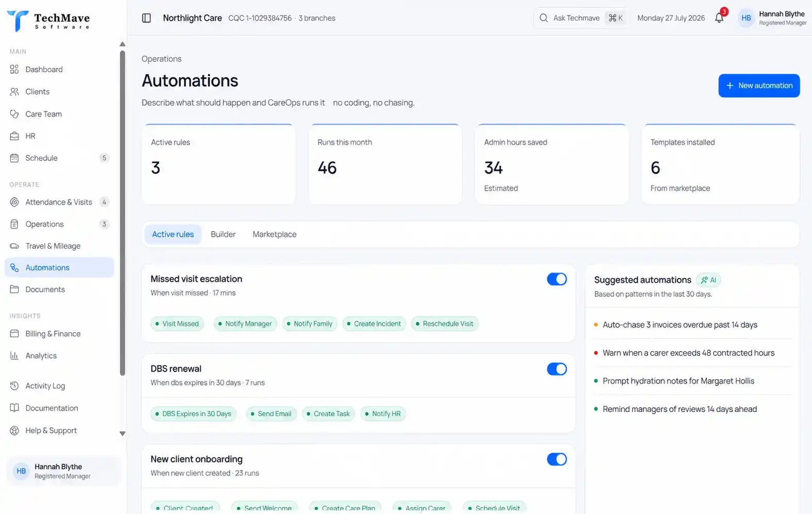Click the AI badge beside Suggested automations
Viewport: 812px width, 514px height.
tap(708, 280)
